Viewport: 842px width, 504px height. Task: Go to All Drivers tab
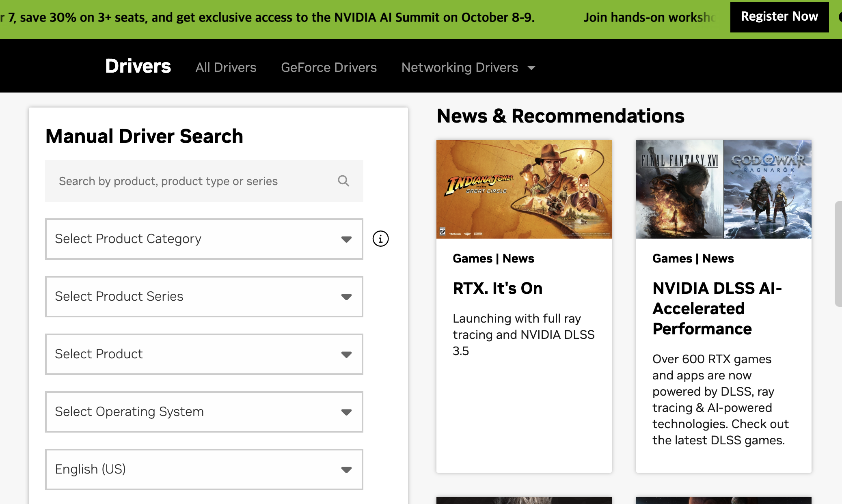(x=226, y=67)
